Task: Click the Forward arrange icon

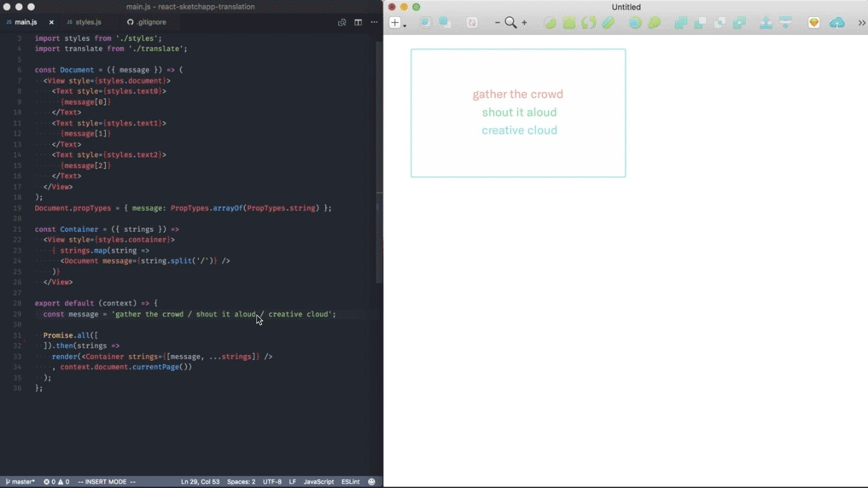Action: [x=766, y=23]
